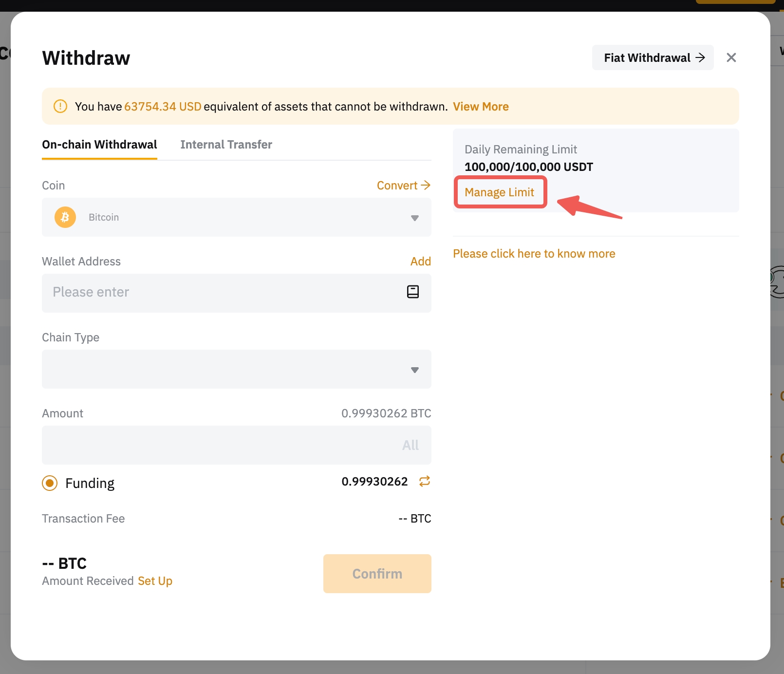Select the On-chain Withdrawal tab
Image resolution: width=784 pixels, height=674 pixels.
point(99,145)
